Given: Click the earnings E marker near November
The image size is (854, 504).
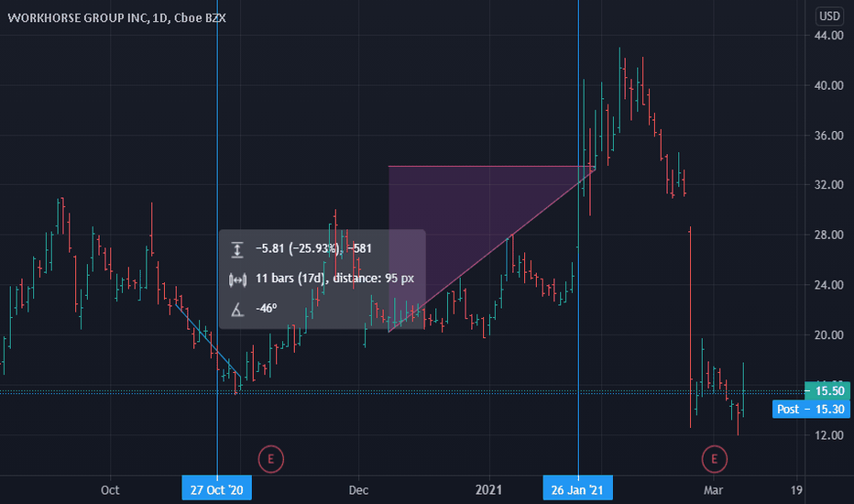Looking at the screenshot, I should pyautogui.click(x=270, y=459).
